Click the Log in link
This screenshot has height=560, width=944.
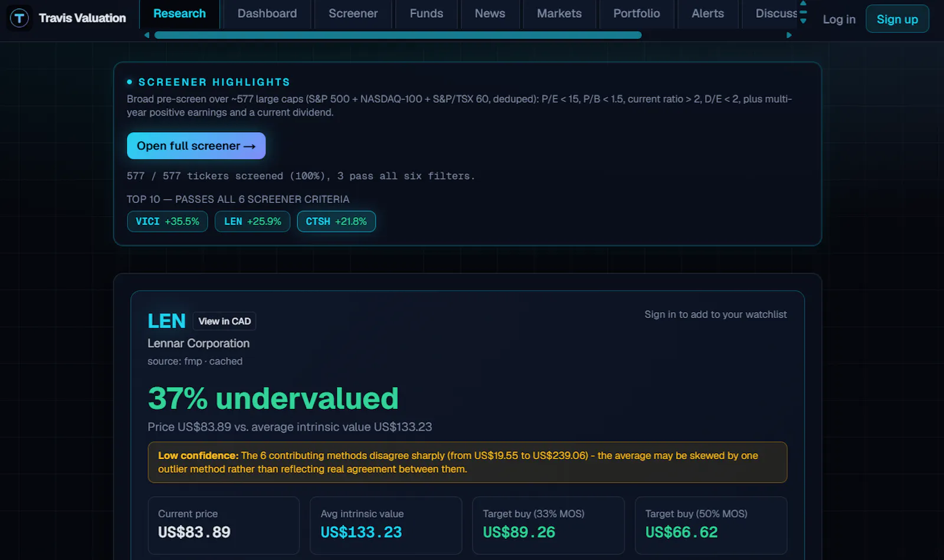(839, 19)
